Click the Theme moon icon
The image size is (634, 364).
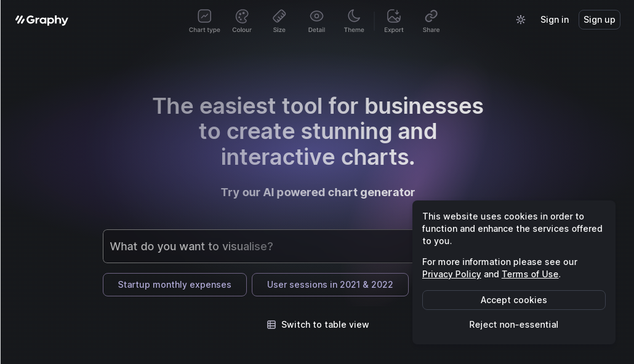coord(354,16)
